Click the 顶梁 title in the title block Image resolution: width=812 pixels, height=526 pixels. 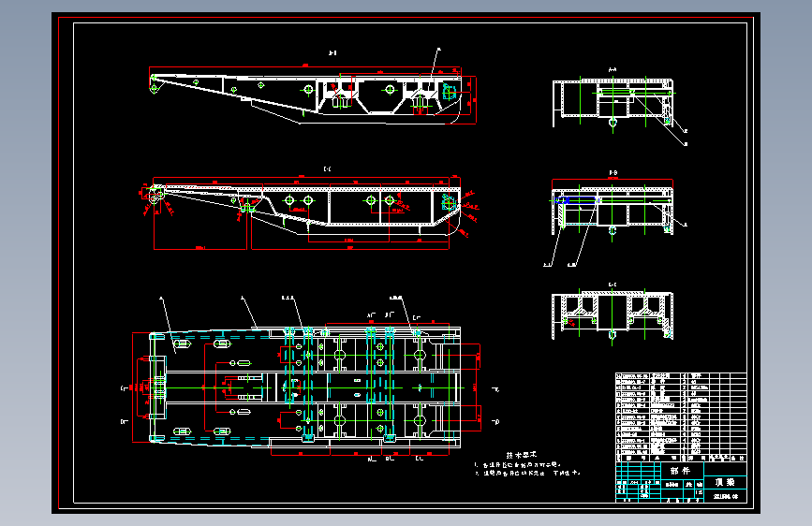tap(725, 482)
